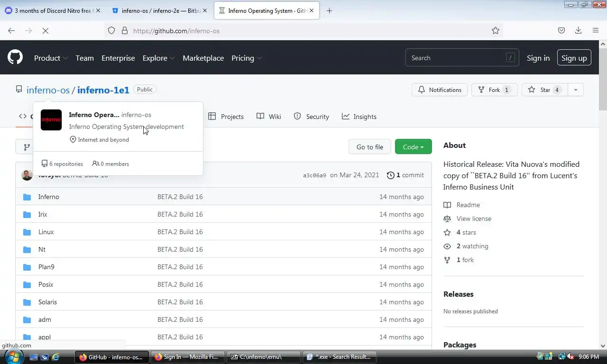
Task: Click the commit history clock icon
Action: (x=390, y=175)
